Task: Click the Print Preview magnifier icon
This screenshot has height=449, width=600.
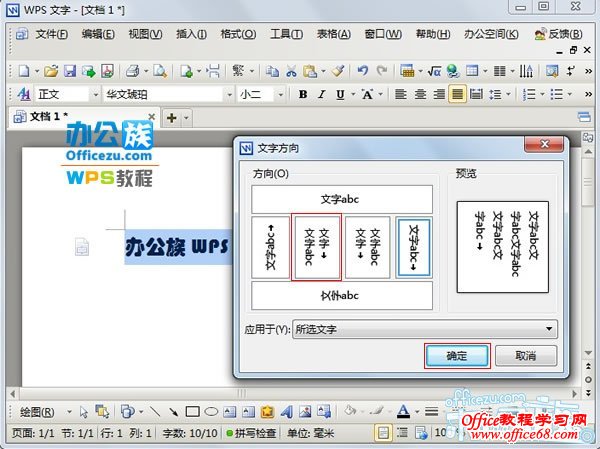Action: 160,71
